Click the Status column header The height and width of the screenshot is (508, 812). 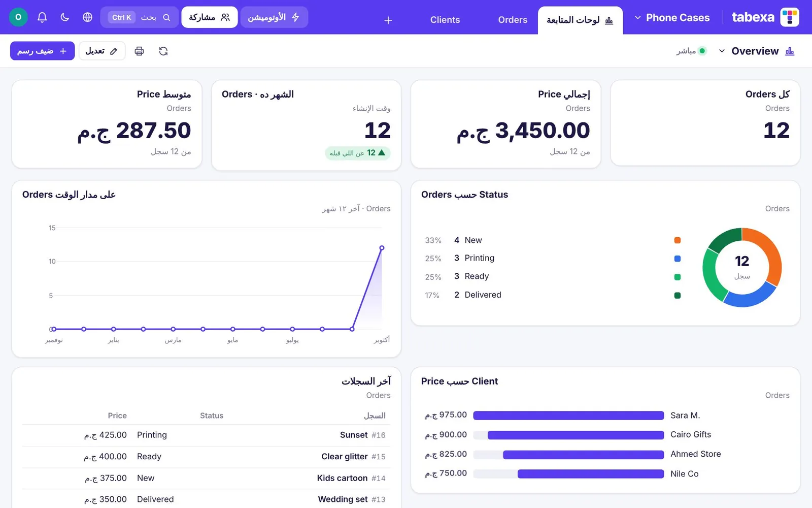(212, 416)
